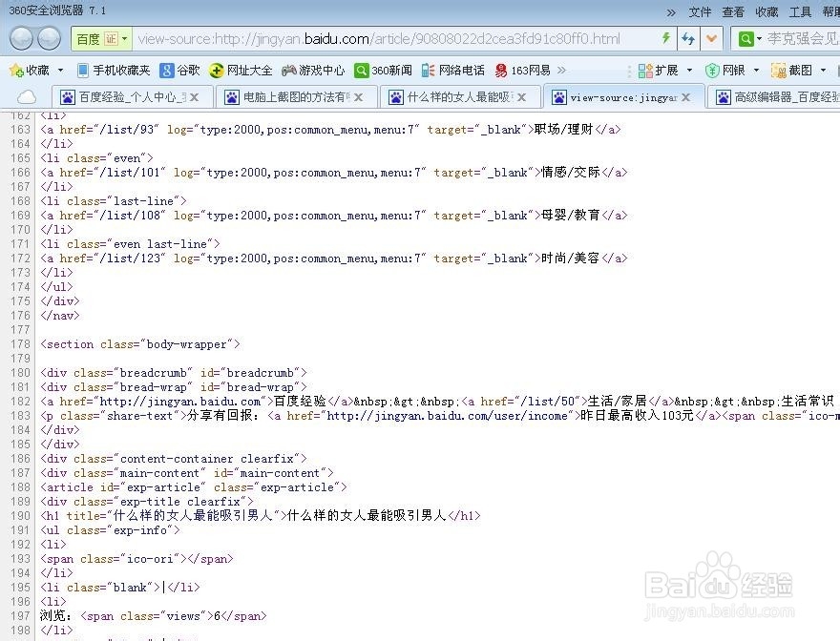Click the text 情感/交际 on line 166
Viewport: 840px width, 641px height.
571,172
